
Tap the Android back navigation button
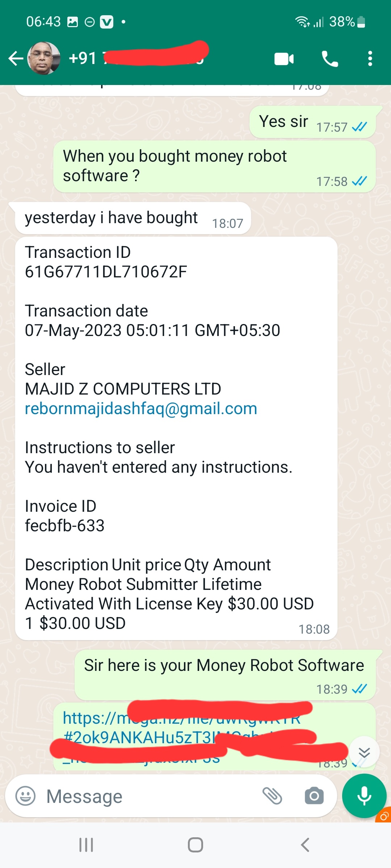coord(305,845)
